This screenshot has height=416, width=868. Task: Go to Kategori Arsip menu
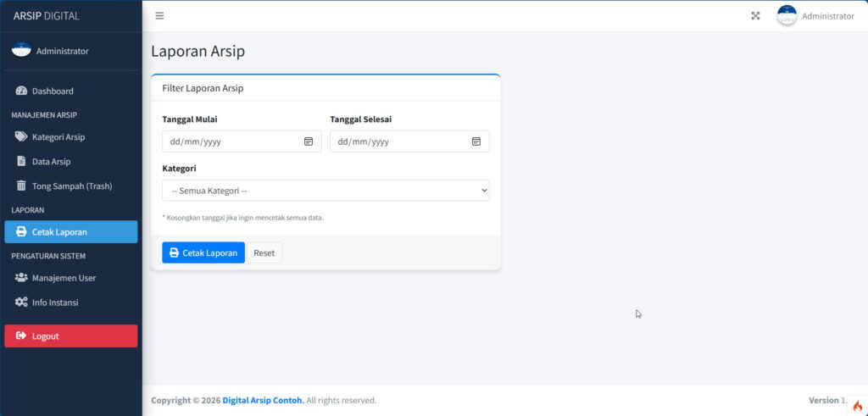click(x=58, y=136)
